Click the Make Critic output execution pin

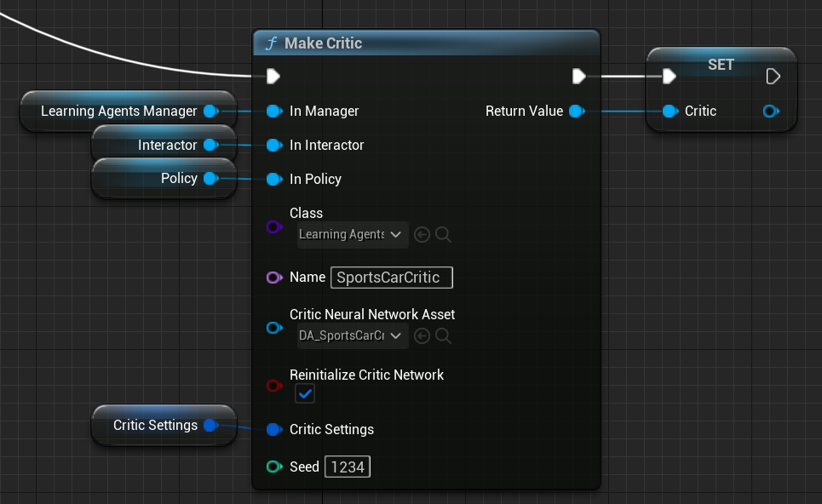(578, 77)
